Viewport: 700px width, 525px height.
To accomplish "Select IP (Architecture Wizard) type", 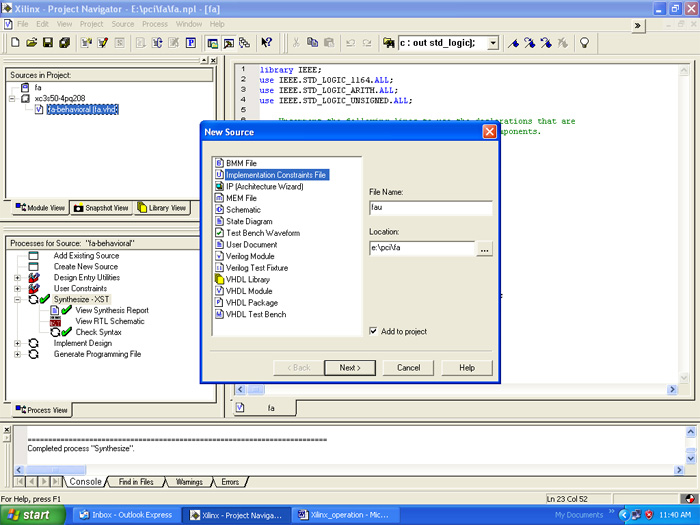I will pyautogui.click(x=265, y=186).
